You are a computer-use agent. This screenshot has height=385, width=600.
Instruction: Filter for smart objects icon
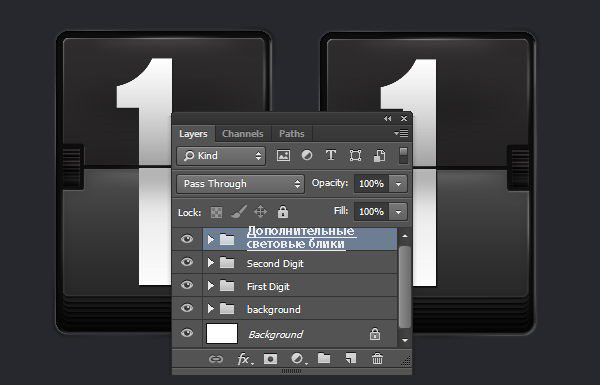[x=379, y=155]
